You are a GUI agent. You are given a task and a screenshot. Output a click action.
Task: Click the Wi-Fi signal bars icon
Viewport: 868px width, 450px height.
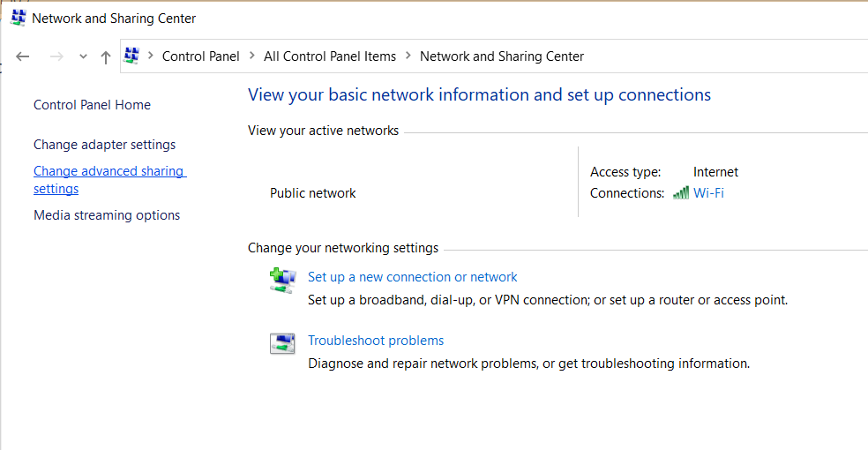click(680, 193)
